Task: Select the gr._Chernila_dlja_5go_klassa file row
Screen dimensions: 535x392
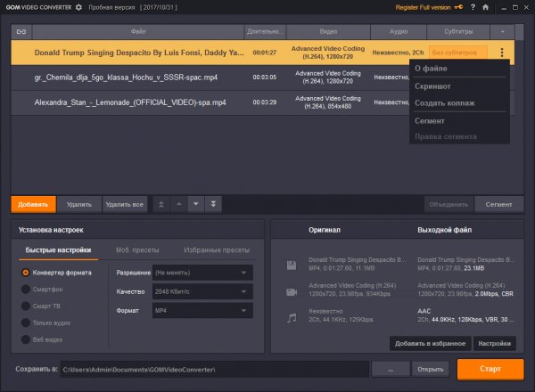Action: coord(263,78)
